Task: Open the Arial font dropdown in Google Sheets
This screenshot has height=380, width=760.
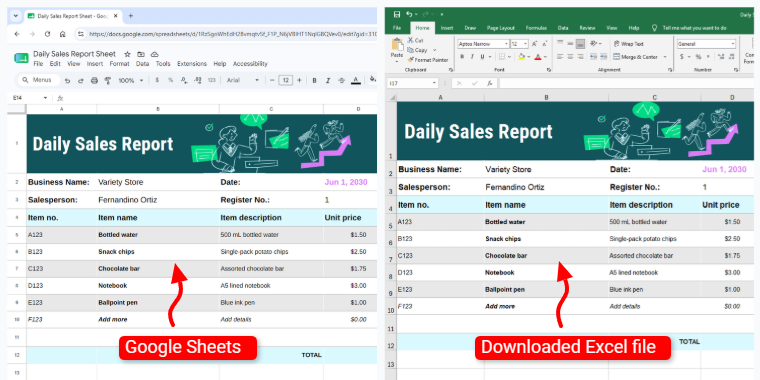Action: (243, 80)
